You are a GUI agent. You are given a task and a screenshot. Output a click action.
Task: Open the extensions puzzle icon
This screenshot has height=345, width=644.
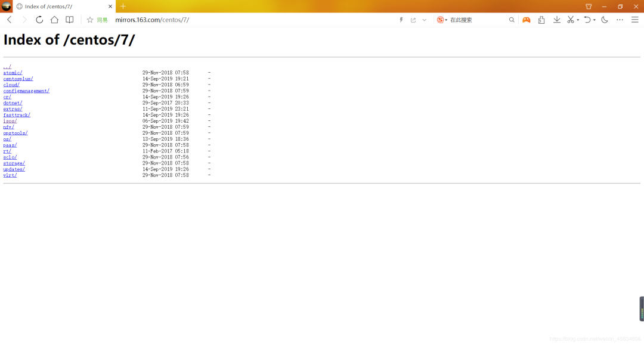point(541,20)
